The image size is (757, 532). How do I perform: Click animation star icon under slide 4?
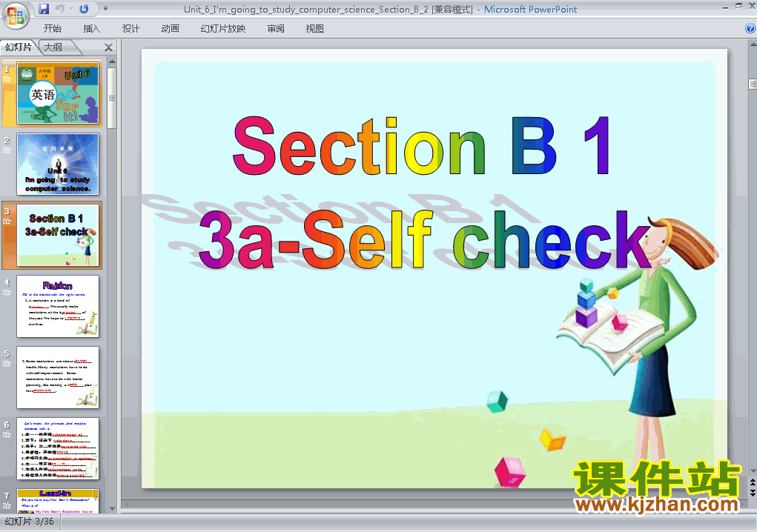coord(7,292)
